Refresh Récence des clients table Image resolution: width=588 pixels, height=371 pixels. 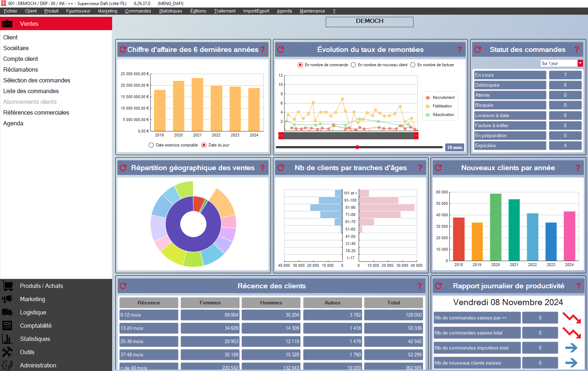pyautogui.click(x=123, y=286)
